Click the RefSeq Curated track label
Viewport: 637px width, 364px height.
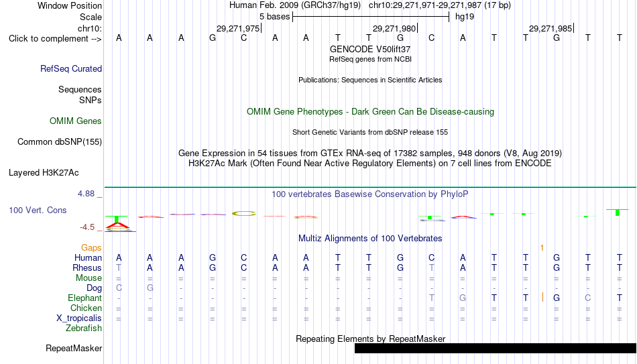pyautogui.click(x=70, y=68)
